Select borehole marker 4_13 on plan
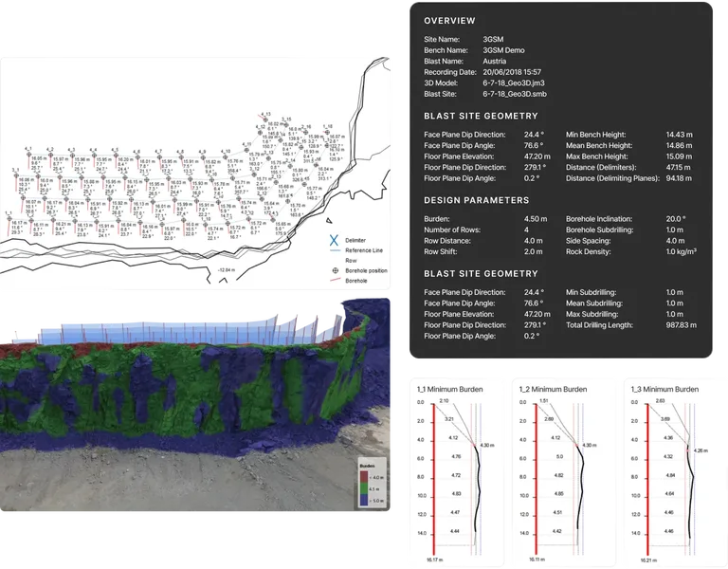 click(265, 119)
